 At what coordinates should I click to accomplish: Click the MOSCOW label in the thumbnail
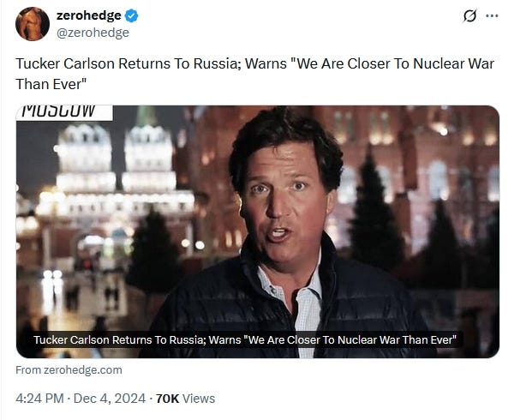pyautogui.click(x=59, y=111)
